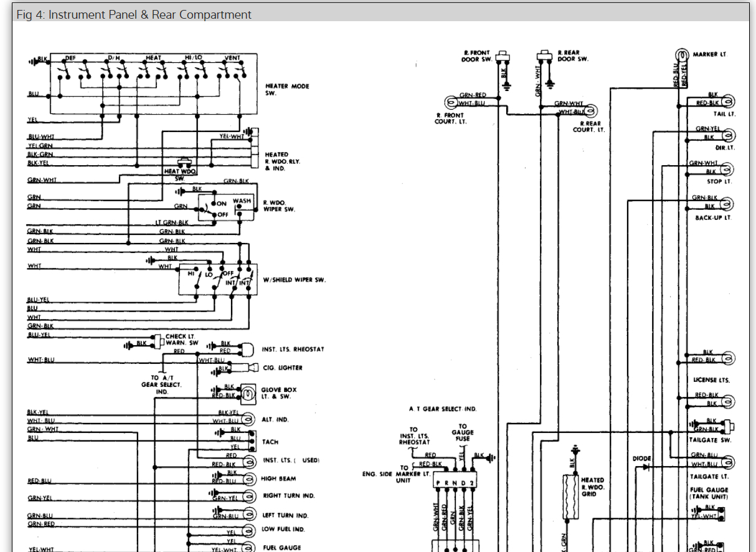Click the LT GRN-BLK wire label
The height and width of the screenshot is (552, 756).
[x=172, y=222]
